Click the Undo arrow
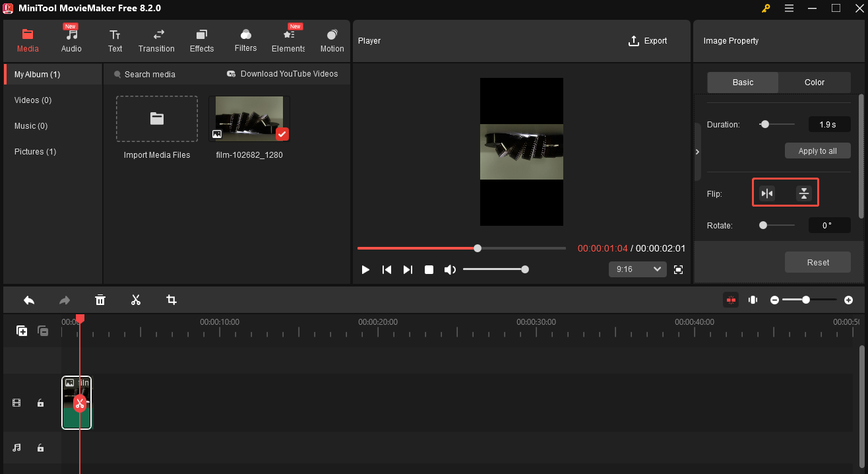 click(x=29, y=300)
